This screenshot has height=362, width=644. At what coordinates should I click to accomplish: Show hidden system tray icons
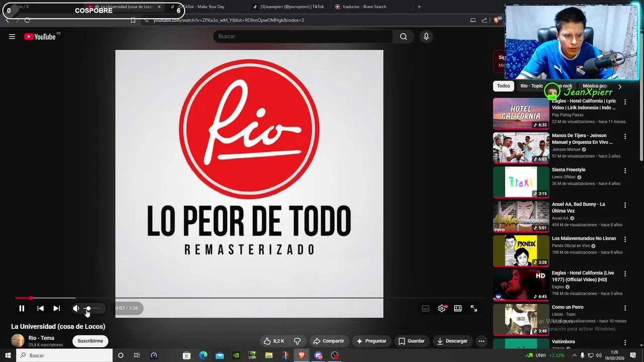click(x=574, y=355)
